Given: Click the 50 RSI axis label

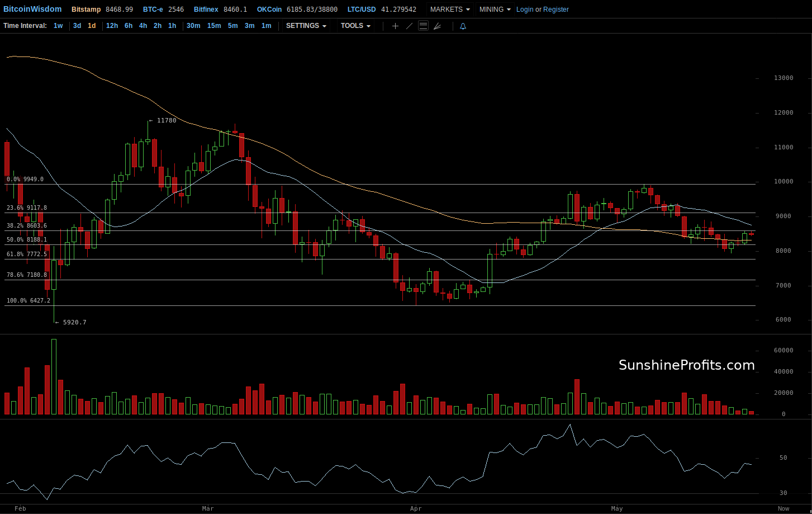Looking at the screenshot, I should [x=783, y=458].
